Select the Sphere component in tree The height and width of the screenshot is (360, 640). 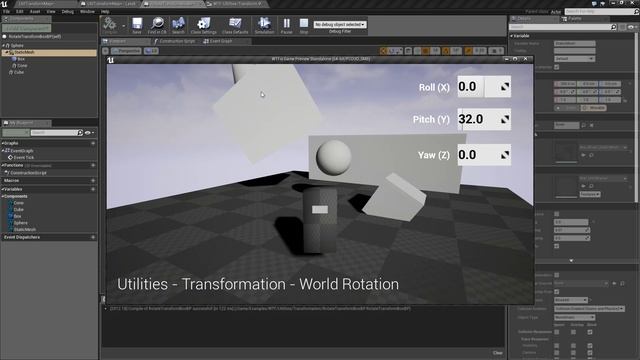[17, 46]
